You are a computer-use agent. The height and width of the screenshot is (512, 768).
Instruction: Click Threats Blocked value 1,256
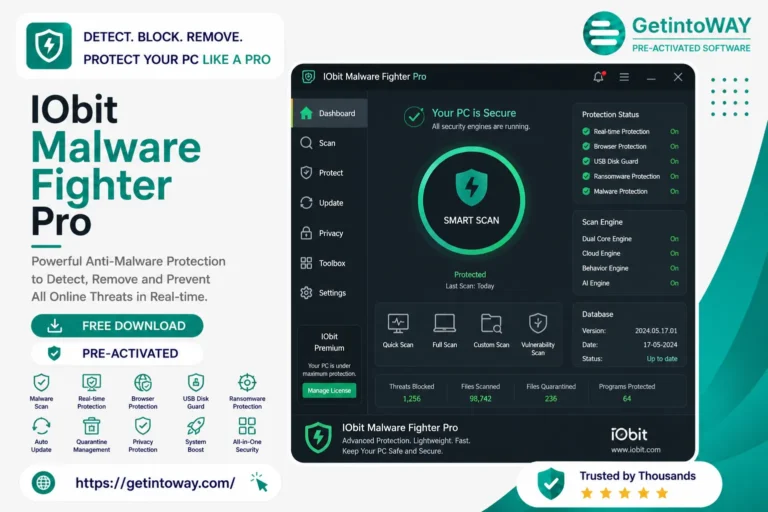(411, 399)
